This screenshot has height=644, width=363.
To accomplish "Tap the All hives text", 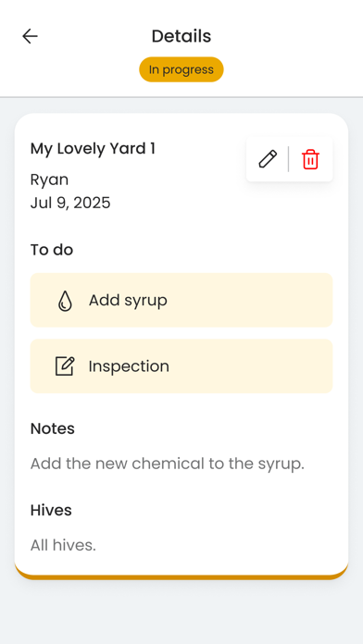I will [63, 545].
